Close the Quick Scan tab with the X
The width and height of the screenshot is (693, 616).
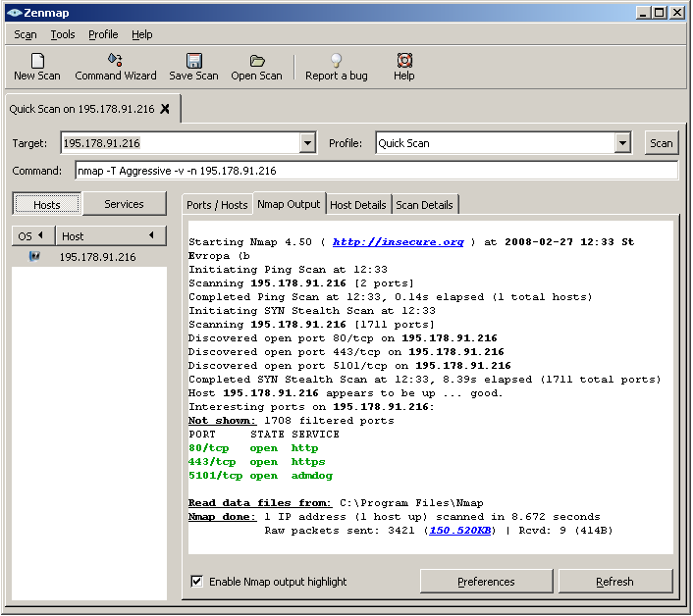[165, 109]
